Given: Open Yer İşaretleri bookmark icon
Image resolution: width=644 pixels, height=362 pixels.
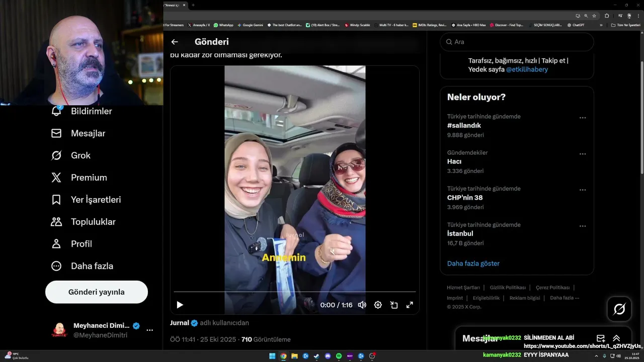Looking at the screenshot, I should 56,200.
